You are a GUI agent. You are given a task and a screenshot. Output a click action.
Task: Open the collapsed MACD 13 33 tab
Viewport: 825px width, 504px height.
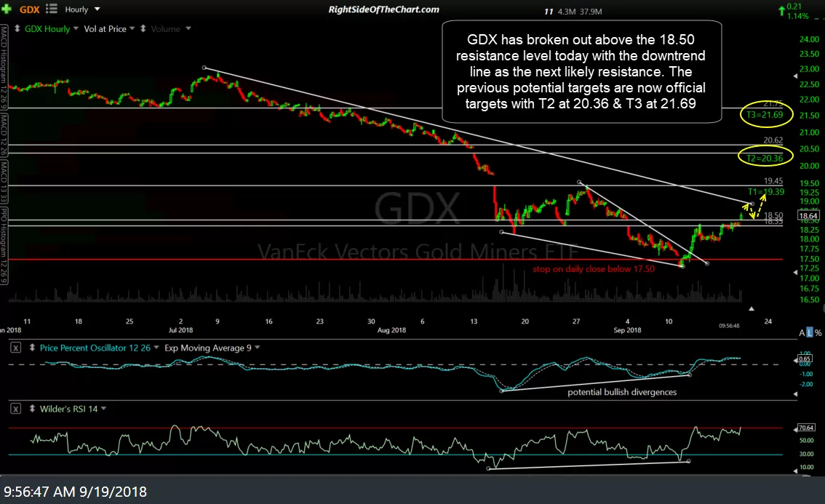[x=4, y=182]
